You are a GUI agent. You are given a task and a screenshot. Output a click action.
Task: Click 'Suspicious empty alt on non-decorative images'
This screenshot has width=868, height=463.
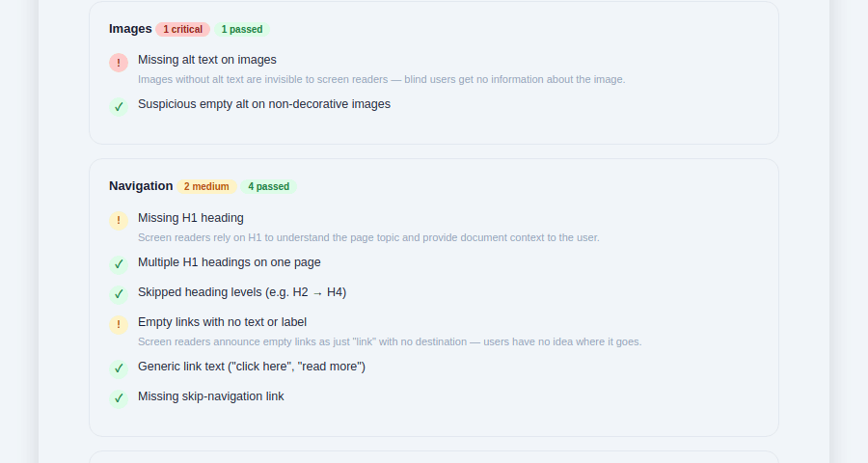tap(264, 104)
